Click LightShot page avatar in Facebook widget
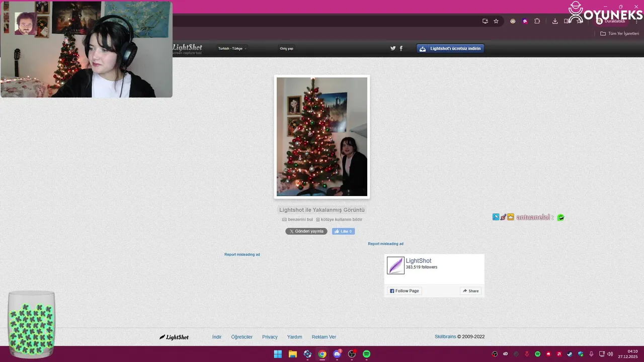Viewport: 644px width, 362px height. point(395,265)
